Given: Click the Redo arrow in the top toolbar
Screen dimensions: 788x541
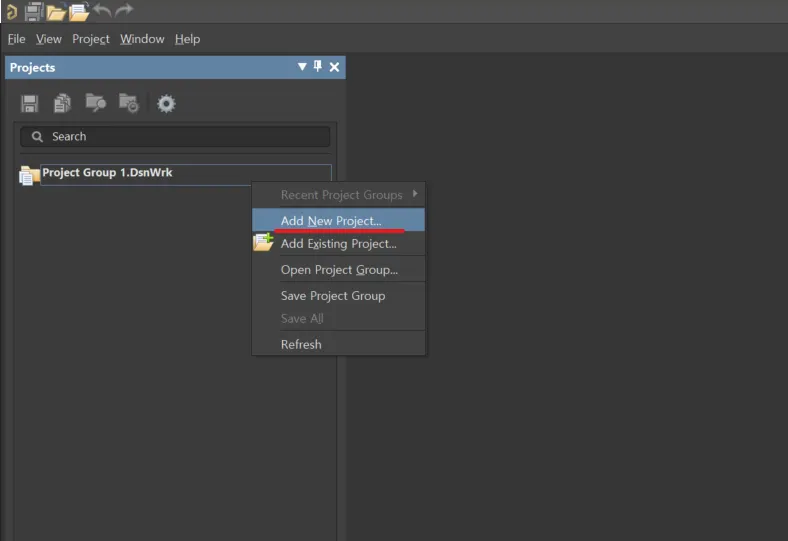Looking at the screenshot, I should click(124, 10).
